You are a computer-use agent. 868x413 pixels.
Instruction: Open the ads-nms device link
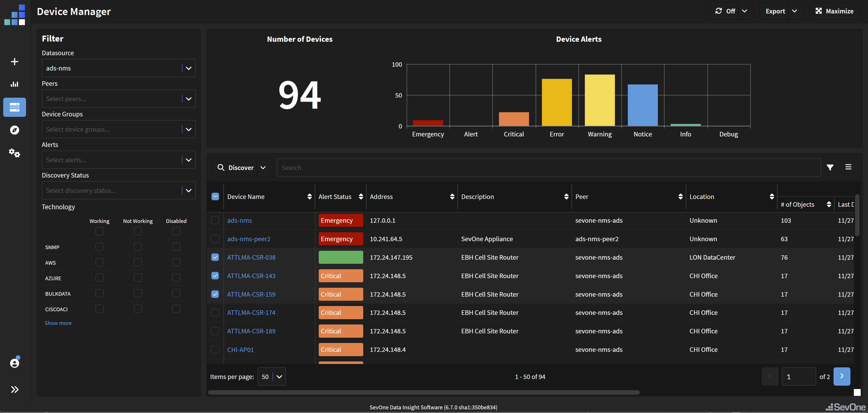239,220
